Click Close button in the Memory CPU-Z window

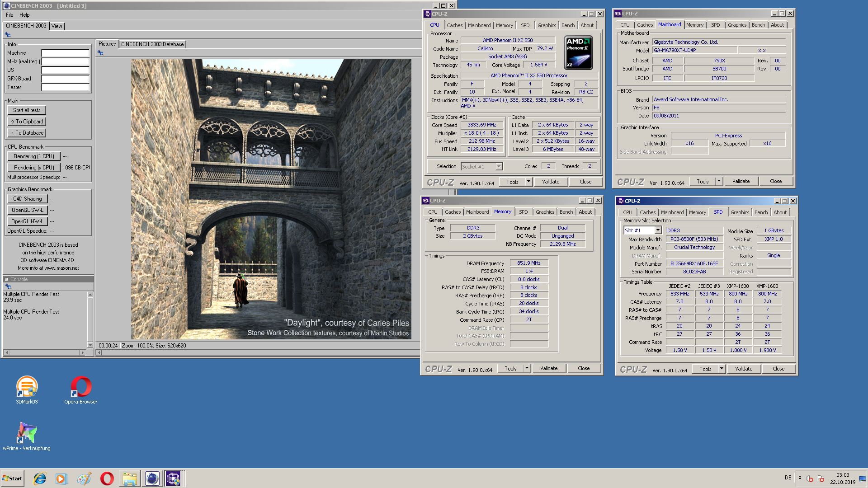point(584,368)
